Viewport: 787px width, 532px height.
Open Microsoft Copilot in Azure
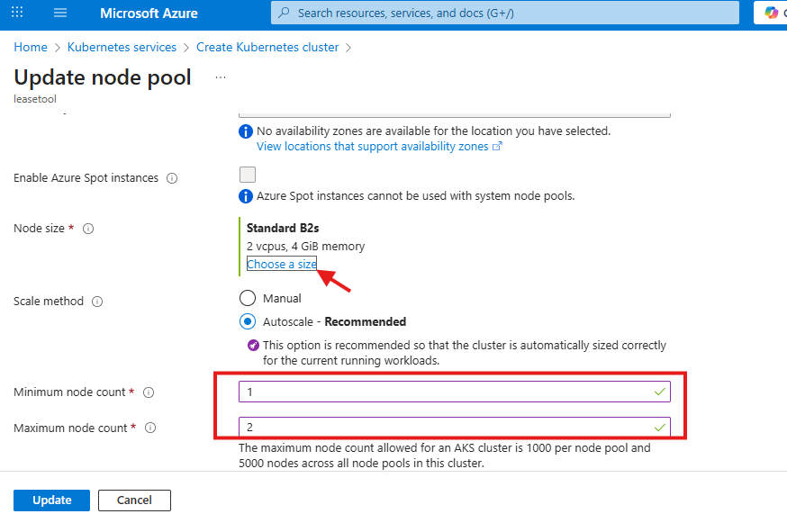click(770, 13)
